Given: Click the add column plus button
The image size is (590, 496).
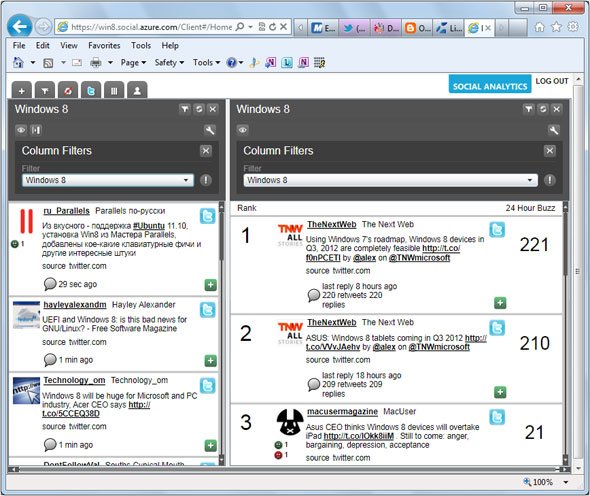Looking at the screenshot, I should [22, 91].
